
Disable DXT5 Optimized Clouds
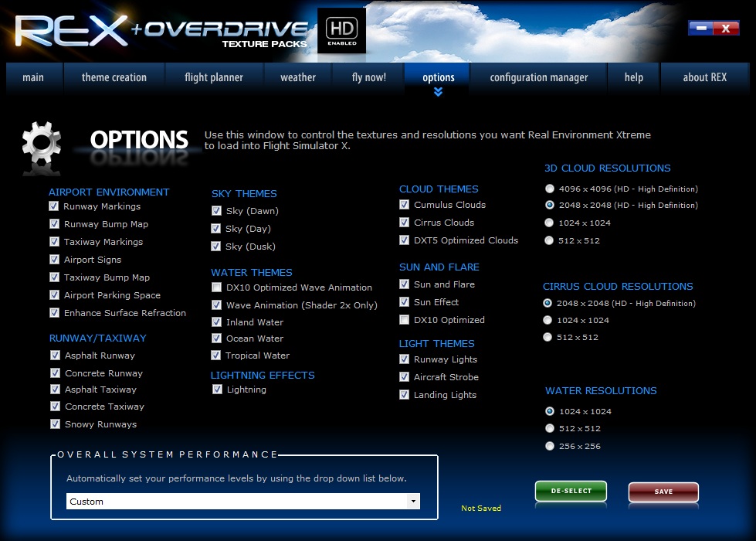(404, 240)
